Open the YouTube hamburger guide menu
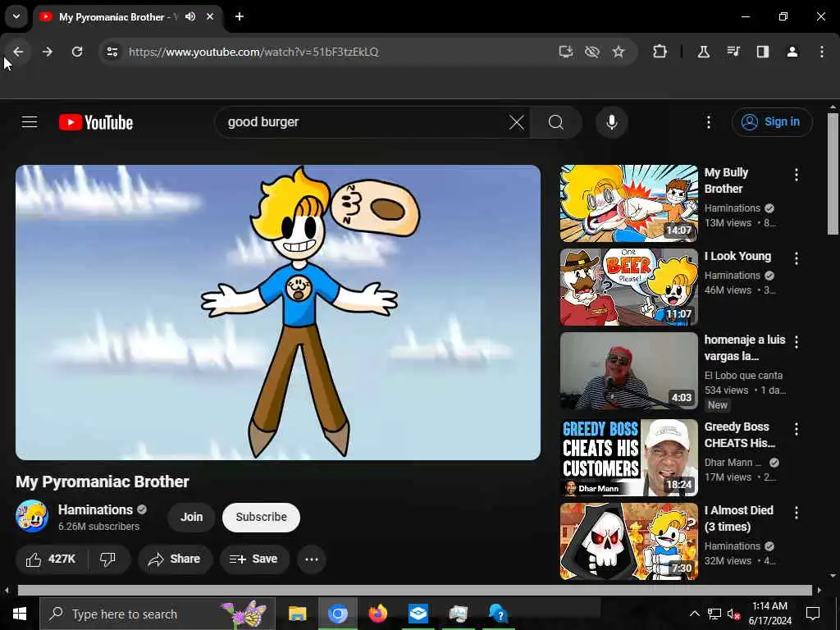Viewport: 840px width, 630px height. [30, 122]
